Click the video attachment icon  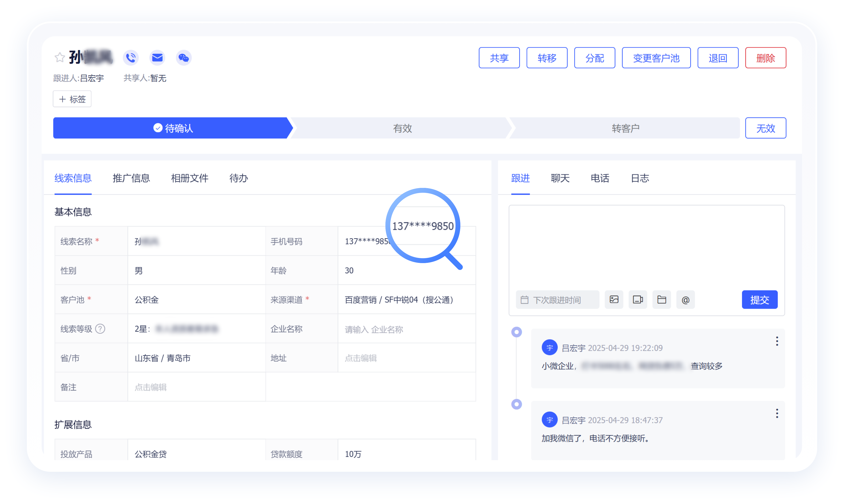[638, 300]
